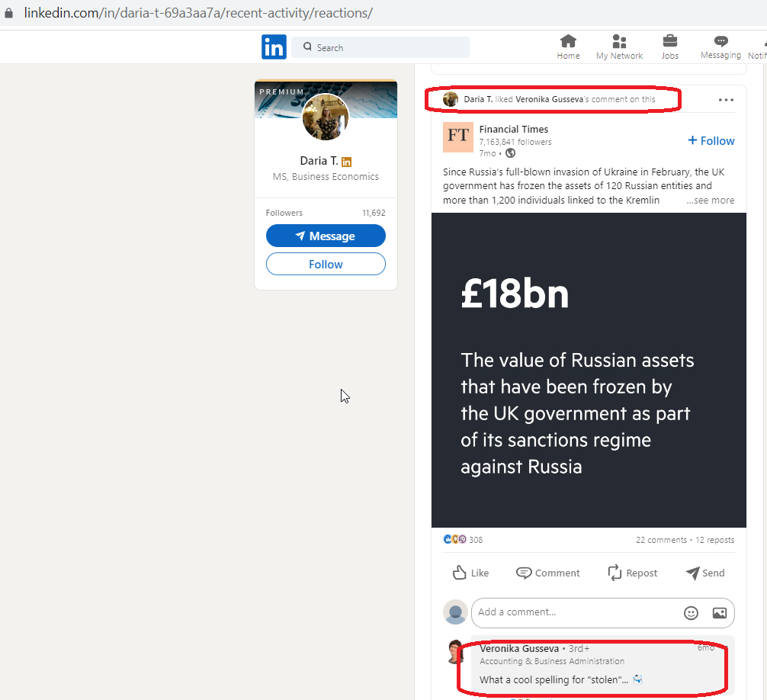This screenshot has width=767, height=700.
Task: Open the post's three-dot options menu
Action: [x=726, y=100]
